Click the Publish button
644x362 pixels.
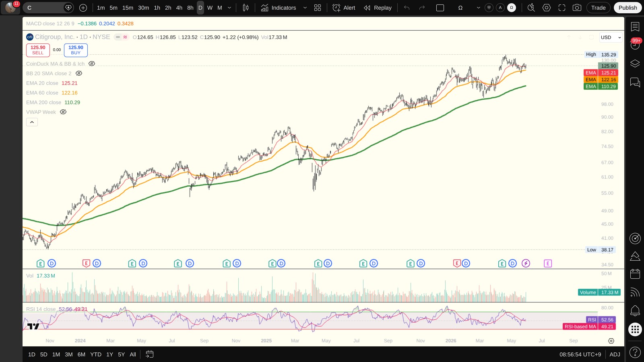pos(627,8)
